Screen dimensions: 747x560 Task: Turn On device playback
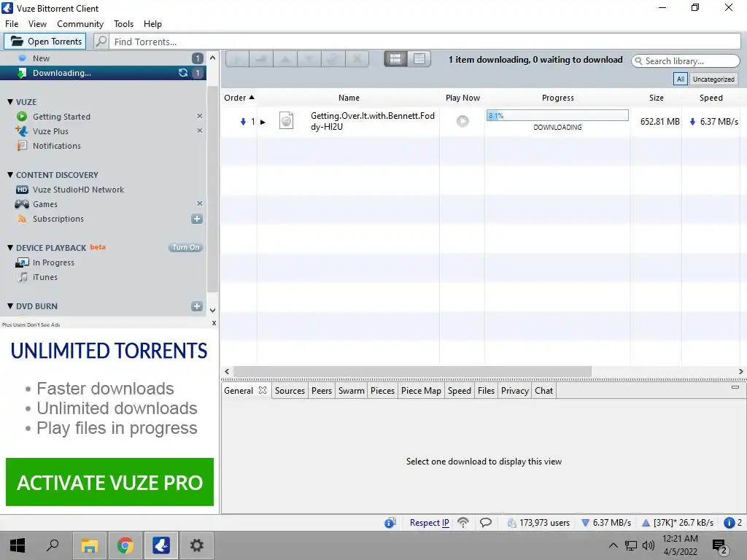[x=185, y=247]
